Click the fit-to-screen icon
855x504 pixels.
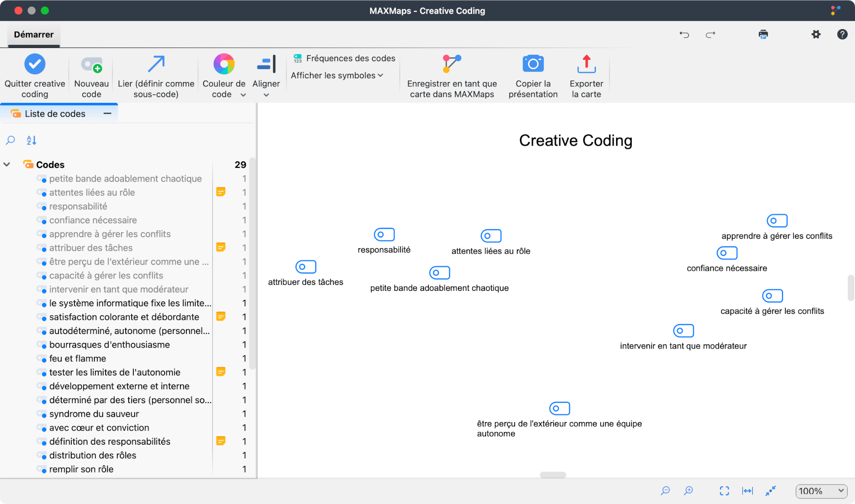[724, 491]
